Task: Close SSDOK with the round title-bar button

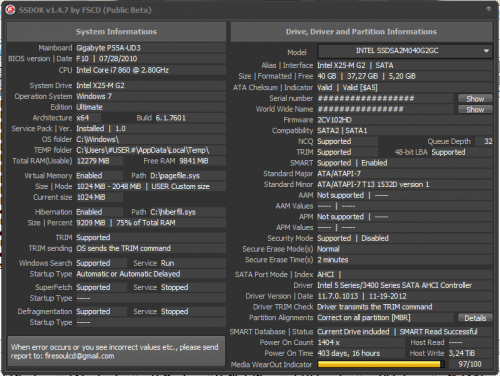Action: [x=488, y=10]
